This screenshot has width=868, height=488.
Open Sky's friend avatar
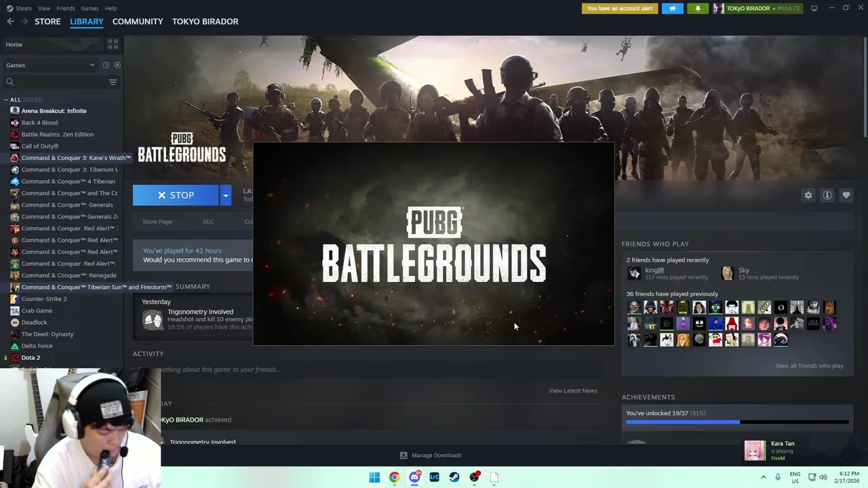pyautogui.click(x=728, y=273)
